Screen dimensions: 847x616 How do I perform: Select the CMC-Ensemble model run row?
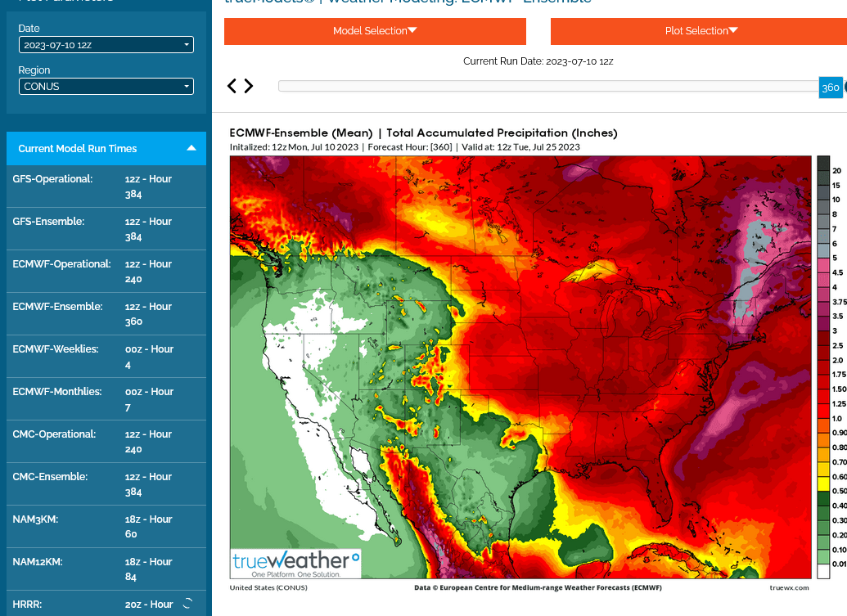(106, 484)
